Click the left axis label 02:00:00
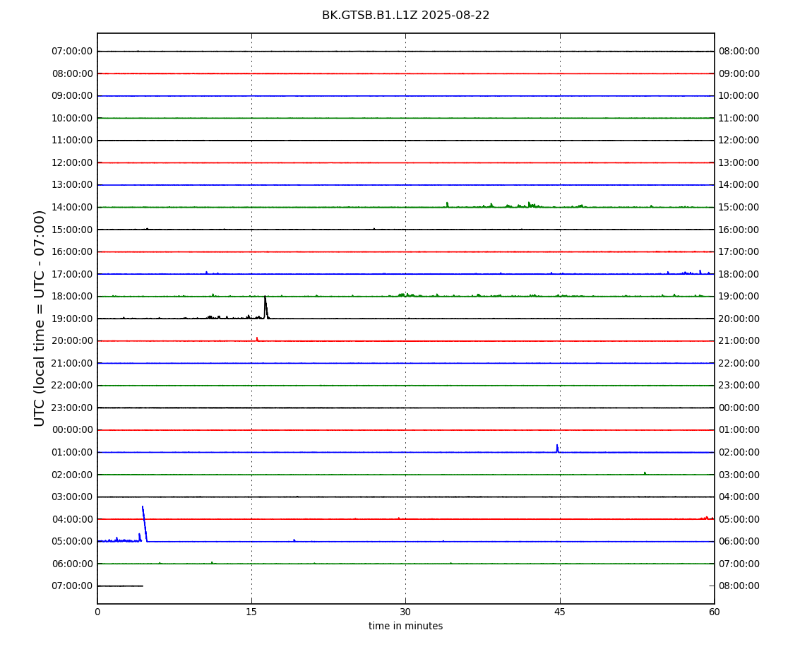 [x=72, y=475]
